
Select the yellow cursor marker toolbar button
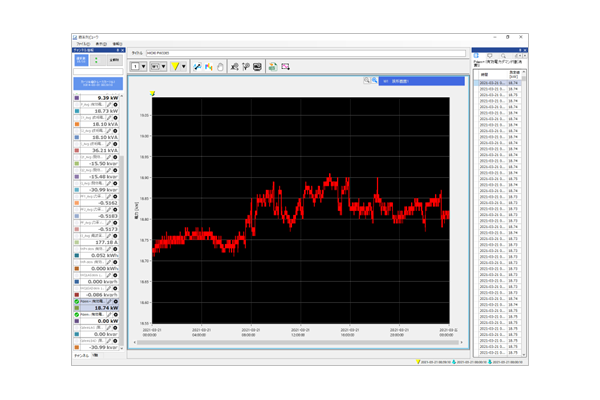[175, 67]
